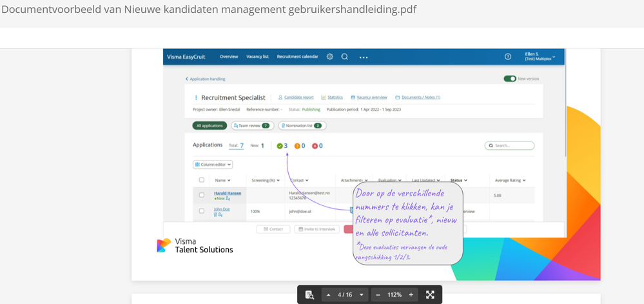Open the Vacancy overview link

click(369, 97)
